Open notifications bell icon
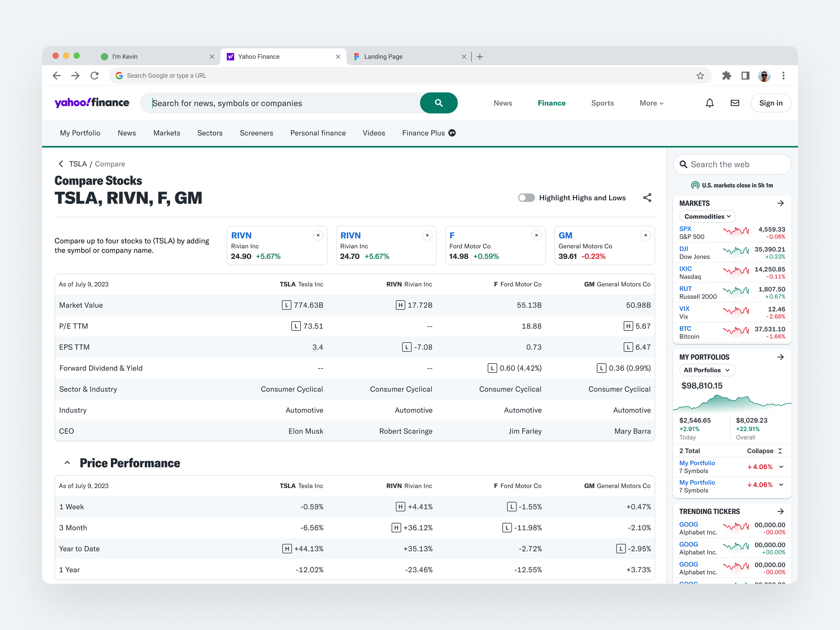 [x=709, y=103]
